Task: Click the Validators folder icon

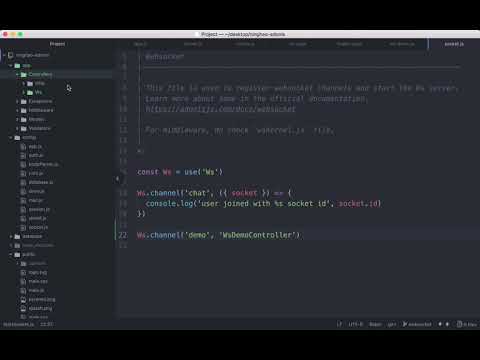Action: pos(24,128)
